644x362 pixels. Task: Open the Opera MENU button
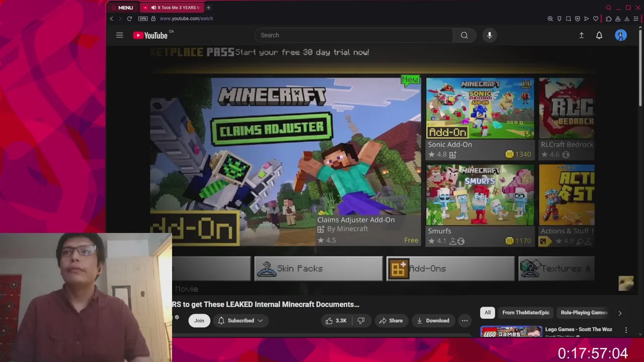click(x=122, y=8)
